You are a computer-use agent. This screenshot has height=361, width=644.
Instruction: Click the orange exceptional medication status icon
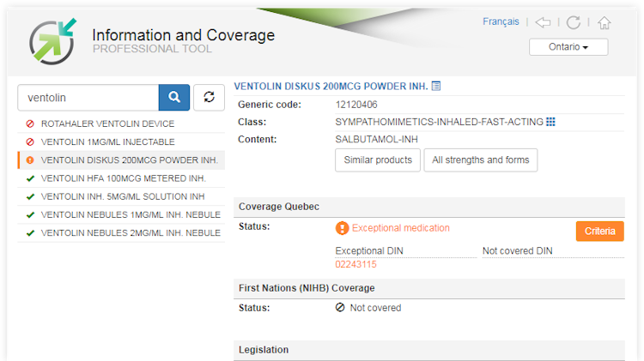tap(342, 228)
